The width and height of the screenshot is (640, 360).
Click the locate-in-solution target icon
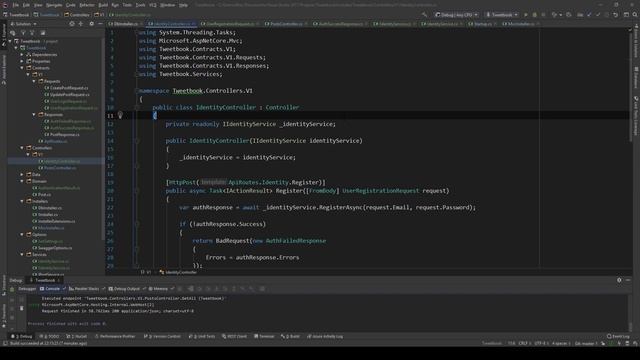[x=72, y=24]
